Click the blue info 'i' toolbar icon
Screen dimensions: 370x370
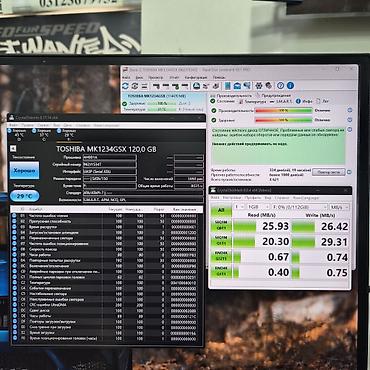290,86
